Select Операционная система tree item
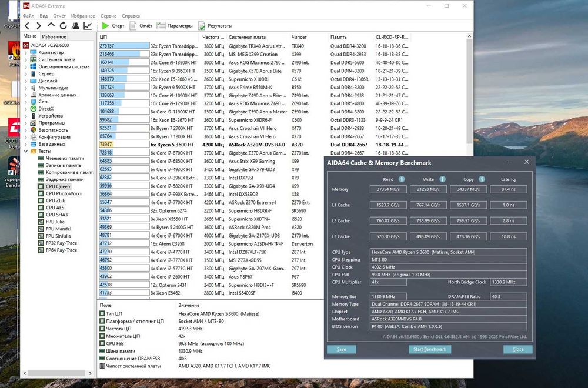Screen dimensions: 588x388 (64, 67)
